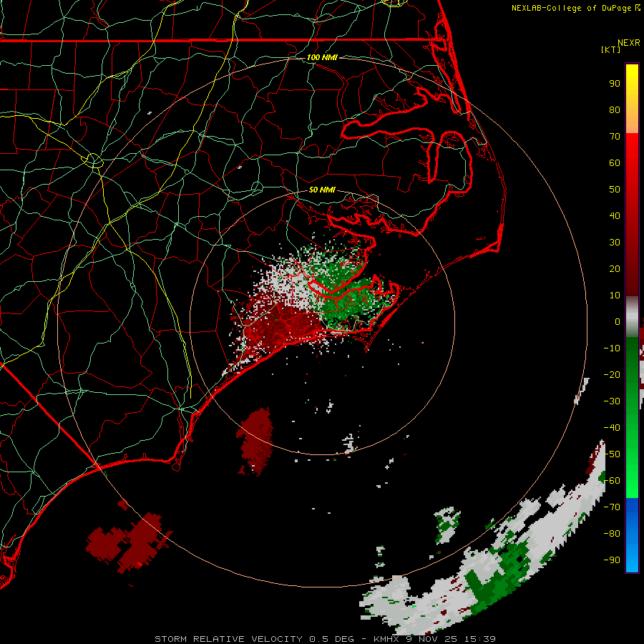
Task: Click the -50 scale value
Action: (x=612, y=454)
